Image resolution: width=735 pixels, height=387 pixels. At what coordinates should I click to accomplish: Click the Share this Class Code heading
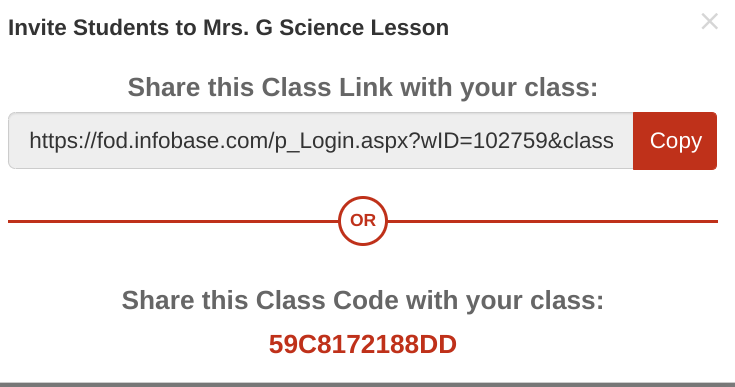coord(363,300)
